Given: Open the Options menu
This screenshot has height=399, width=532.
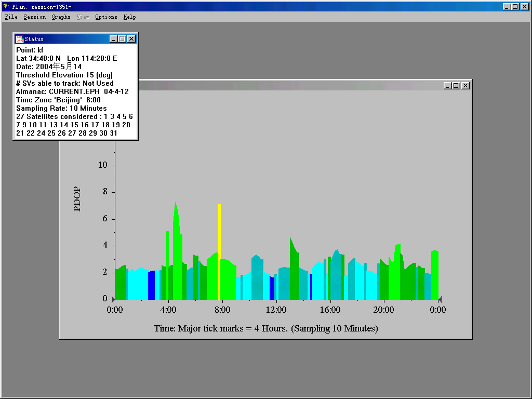Looking at the screenshot, I should click(106, 17).
